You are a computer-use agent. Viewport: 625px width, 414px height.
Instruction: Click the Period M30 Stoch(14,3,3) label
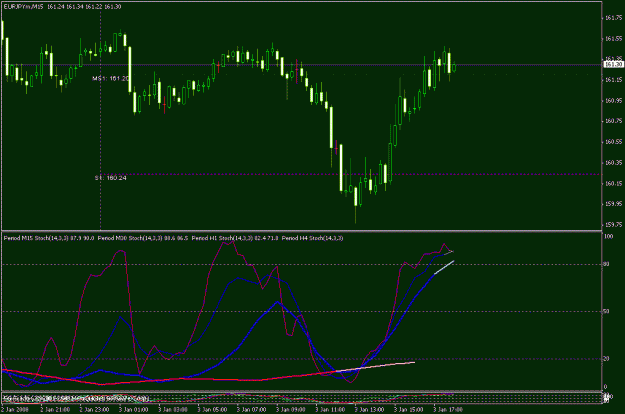coord(130,238)
